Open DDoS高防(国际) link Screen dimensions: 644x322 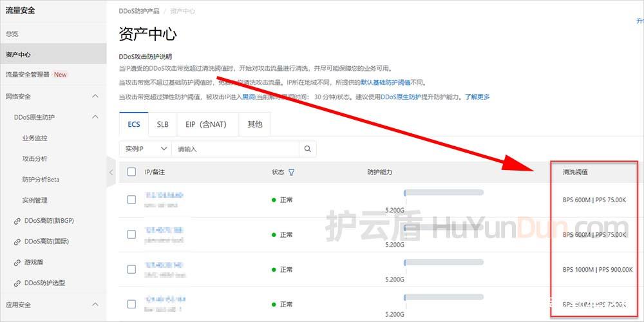coord(47,242)
